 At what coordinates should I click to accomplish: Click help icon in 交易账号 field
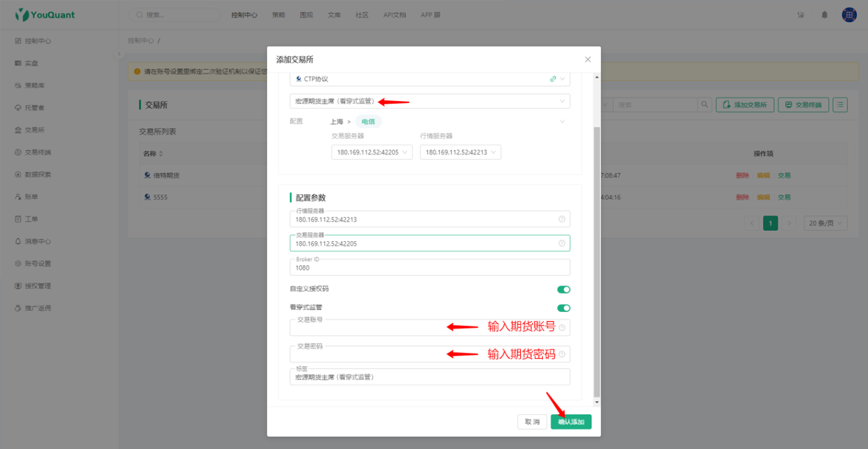point(562,327)
